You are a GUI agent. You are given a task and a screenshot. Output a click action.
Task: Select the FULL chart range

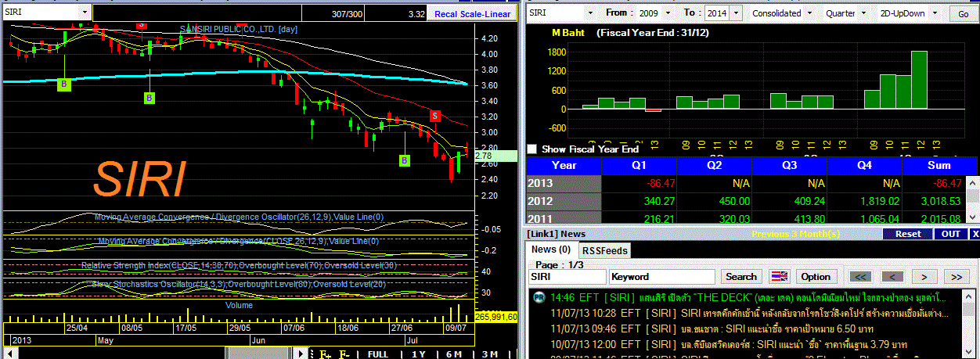[378, 354]
